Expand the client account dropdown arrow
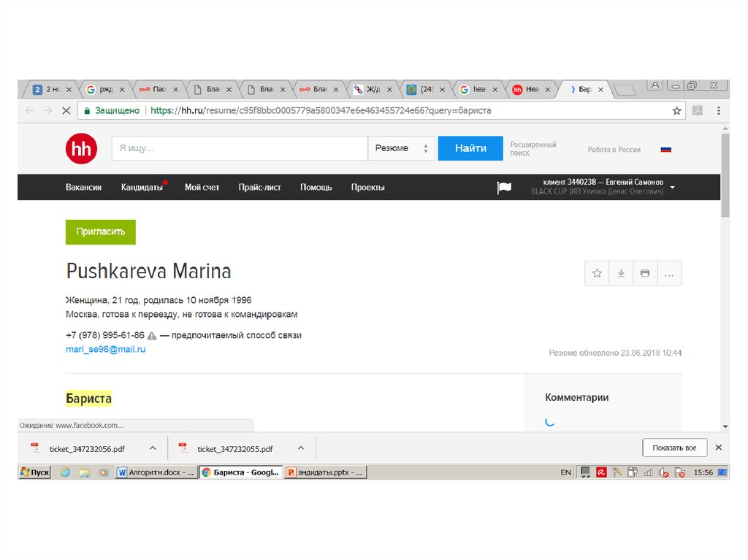 point(672,188)
